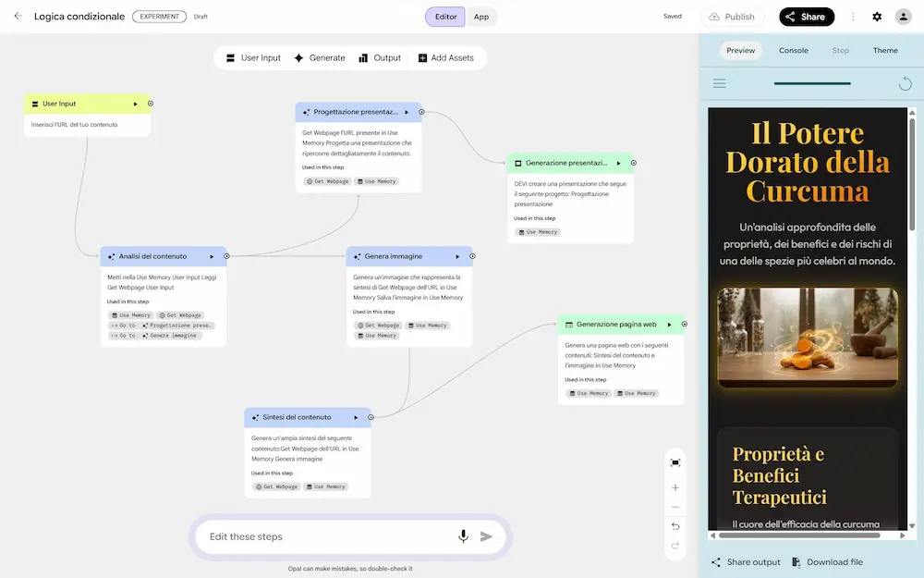The width and height of the screenshot is (924, 578).
Task: Open settings gear icon
Action: [x=877, y=17]
